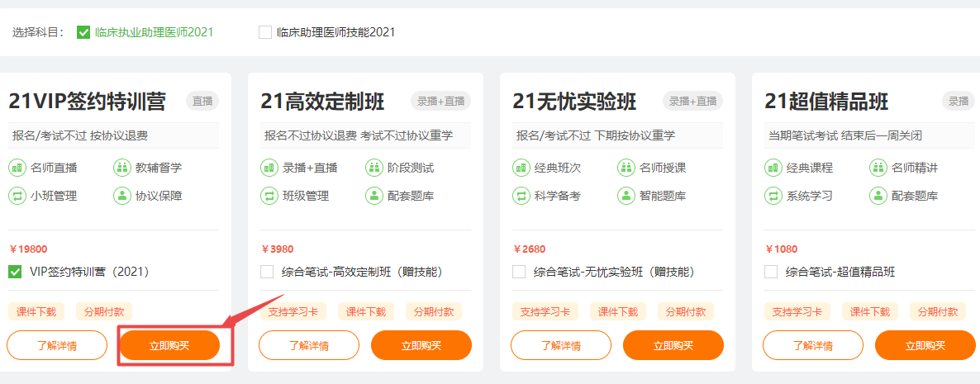Click the 教辅督学 feature icon
The height and width of the screenshot is (384, 980).
[122, 168]
